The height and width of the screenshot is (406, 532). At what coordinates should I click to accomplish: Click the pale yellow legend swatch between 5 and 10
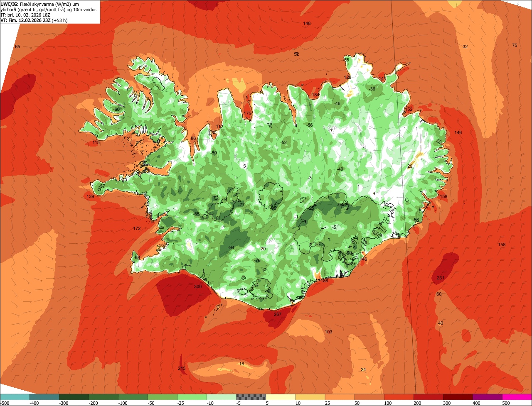pos(281,397)
